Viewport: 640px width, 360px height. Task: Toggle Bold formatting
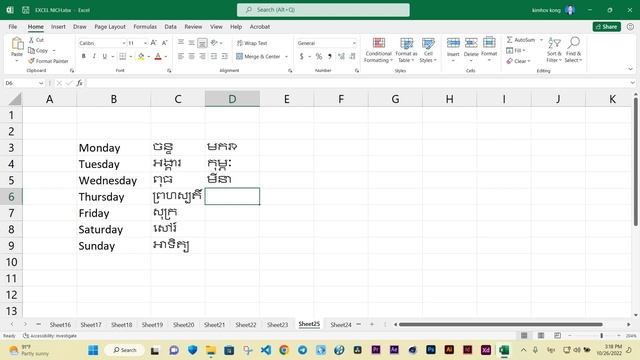(84, 56)
